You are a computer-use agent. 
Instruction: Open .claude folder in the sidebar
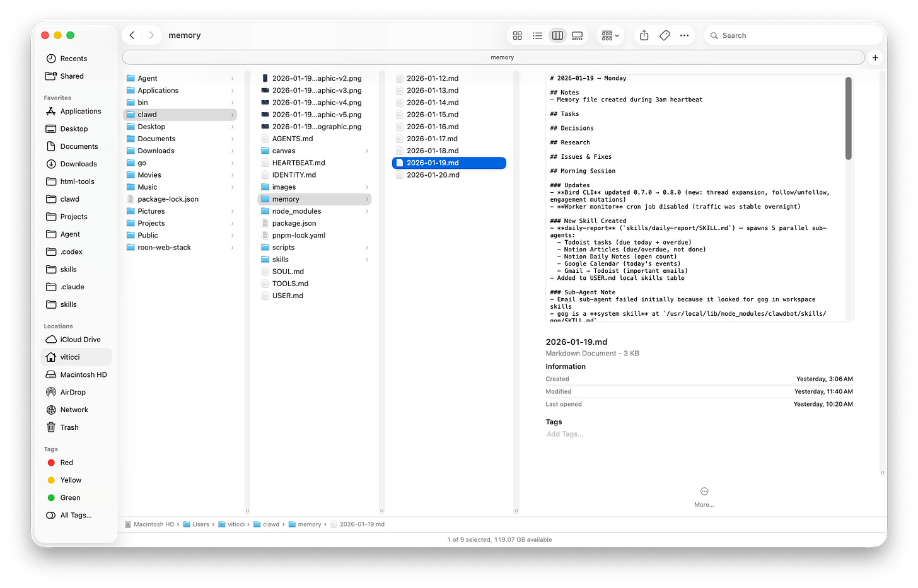(x=76, y=287)
